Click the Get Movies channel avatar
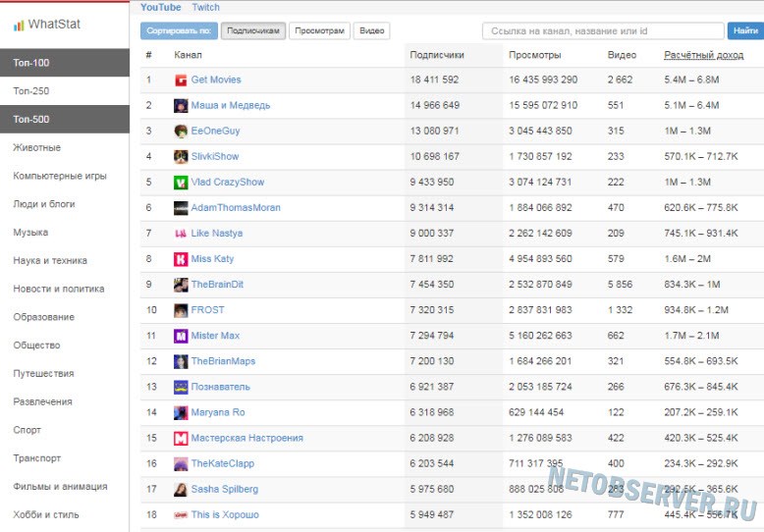Image resolution: width=764 pixels, height=532 pixels. coord(181,80)
